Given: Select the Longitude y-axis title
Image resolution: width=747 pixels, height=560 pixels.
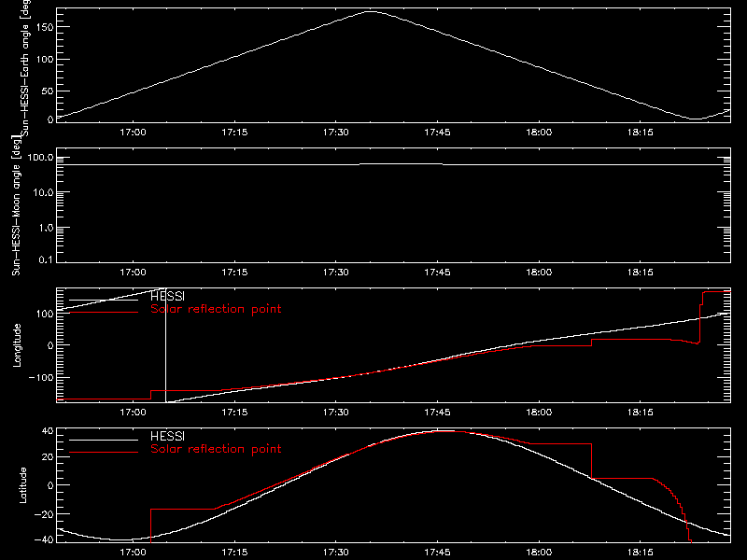Looking at the screenshot, I should pos(17,345).
